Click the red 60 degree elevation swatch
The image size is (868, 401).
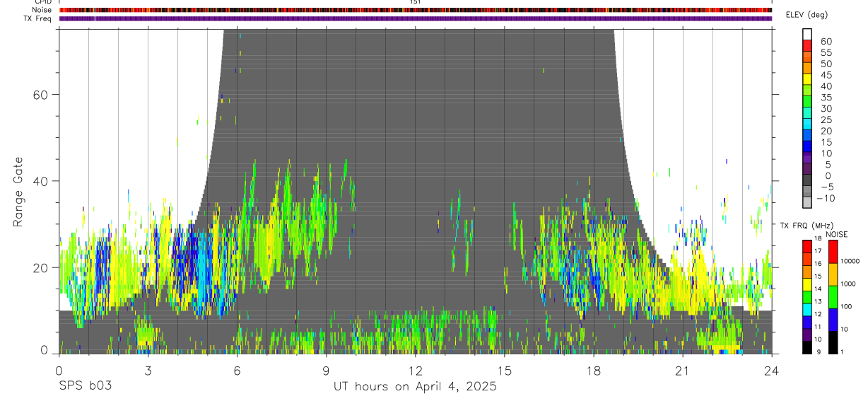807,46
